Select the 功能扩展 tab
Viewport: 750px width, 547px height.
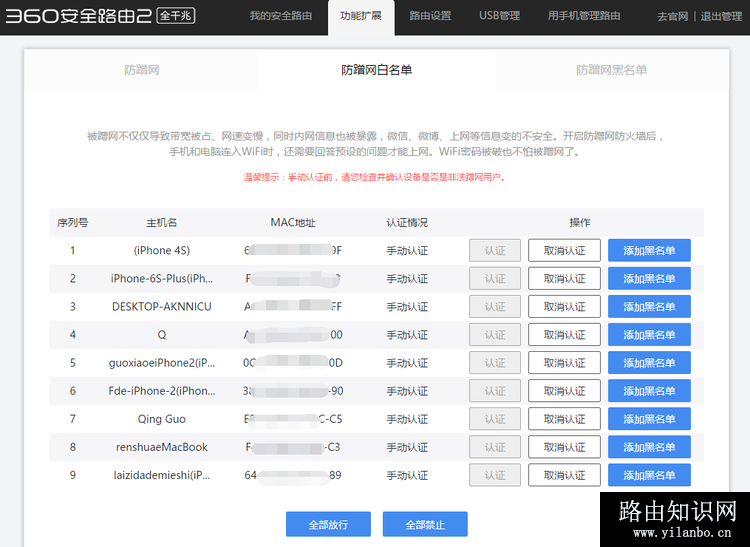361,16
